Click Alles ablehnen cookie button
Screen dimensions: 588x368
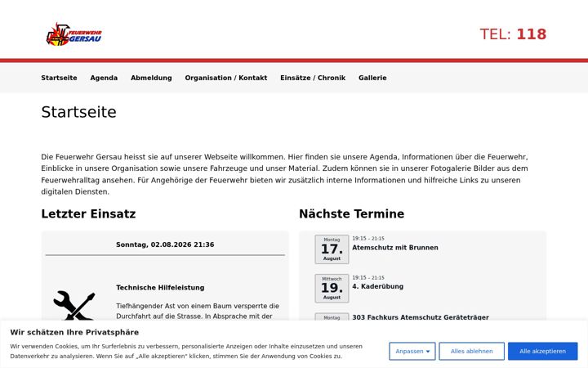tap(472, 351)
